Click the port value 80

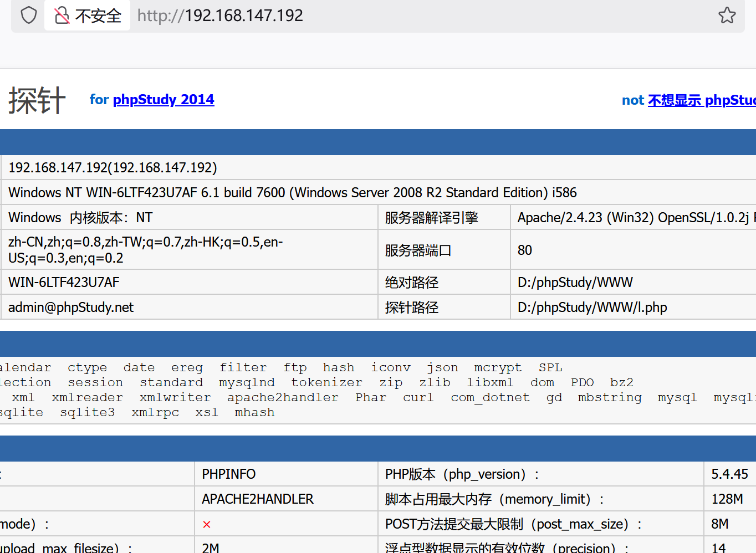coord(525,250)
